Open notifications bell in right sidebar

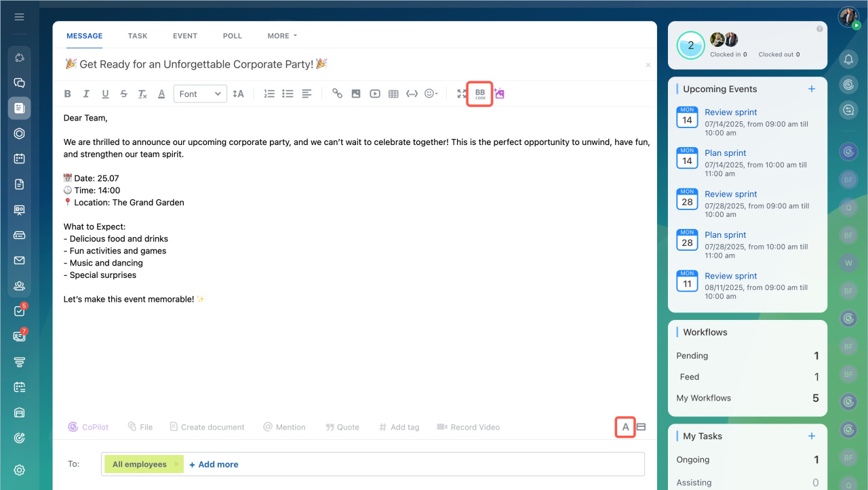pos(848,60)
